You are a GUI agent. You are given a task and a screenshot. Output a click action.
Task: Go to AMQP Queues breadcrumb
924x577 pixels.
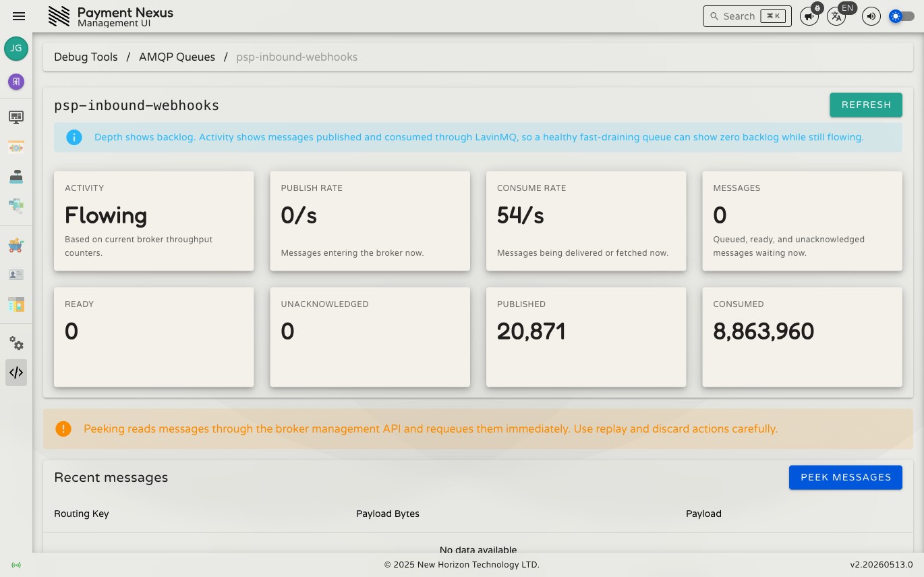[177, 57]
